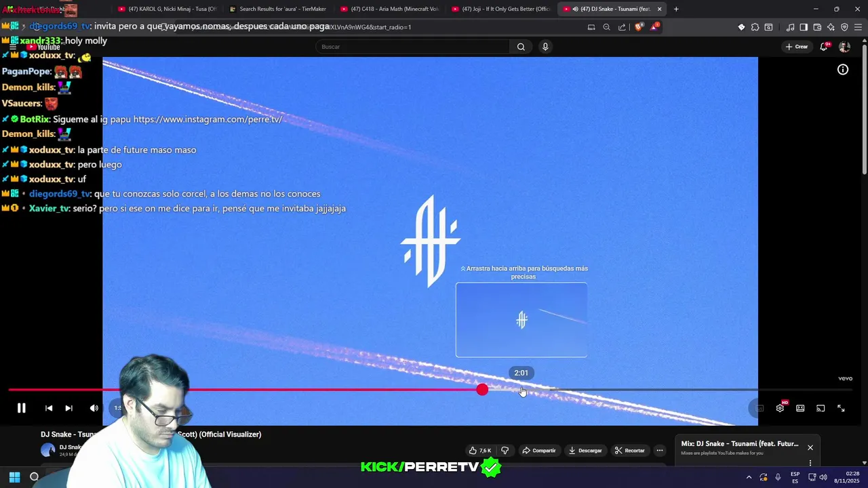Open the Crear create menu
This screenshot has width=868, height=488.
(x=797, y=47)
